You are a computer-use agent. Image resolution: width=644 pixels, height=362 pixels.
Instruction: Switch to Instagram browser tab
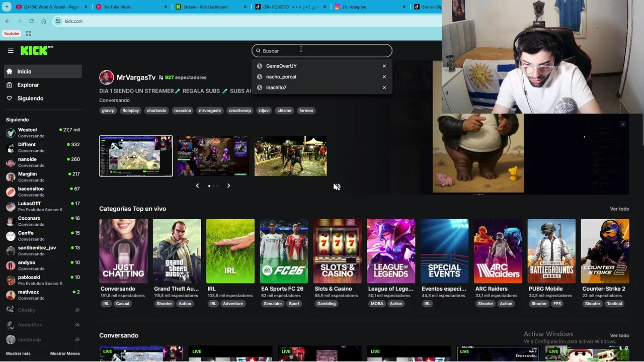point(370,7)
